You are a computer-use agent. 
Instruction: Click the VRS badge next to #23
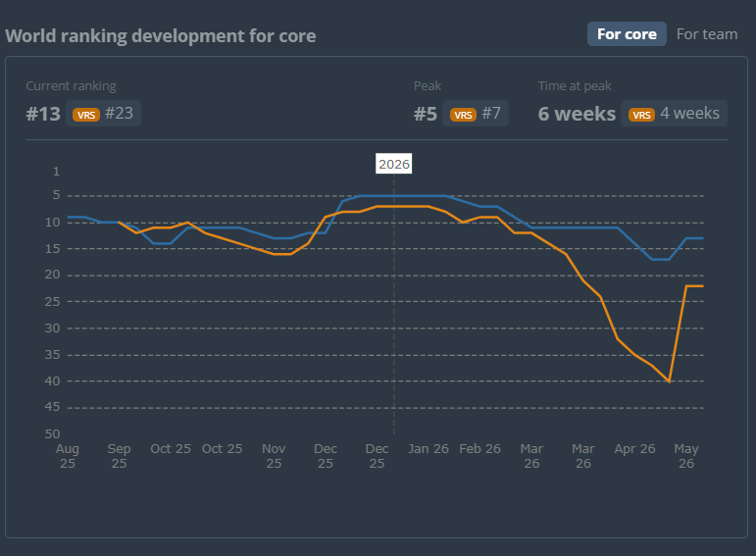click(86, 115)
